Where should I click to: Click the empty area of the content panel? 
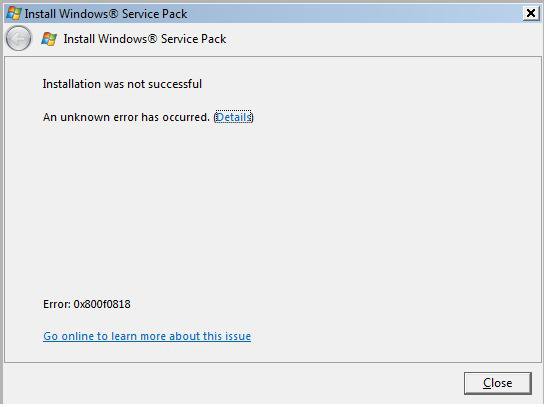(x=273, y=209)
